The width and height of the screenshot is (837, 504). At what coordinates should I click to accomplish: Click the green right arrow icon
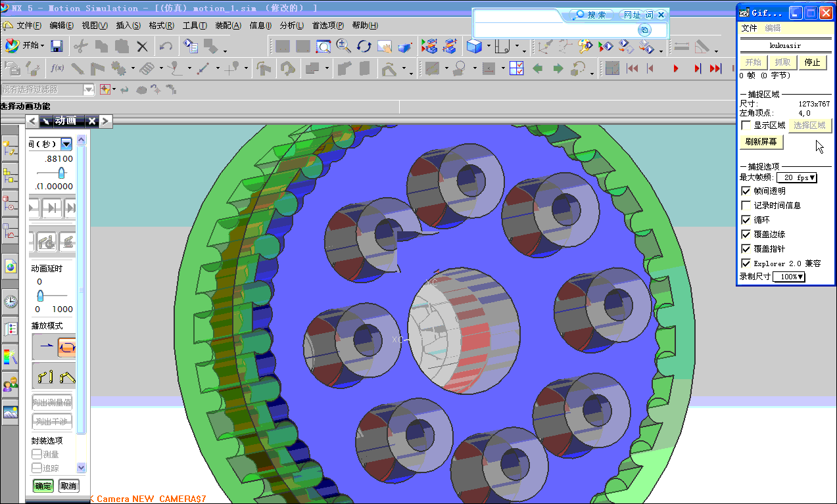[558, 68]
